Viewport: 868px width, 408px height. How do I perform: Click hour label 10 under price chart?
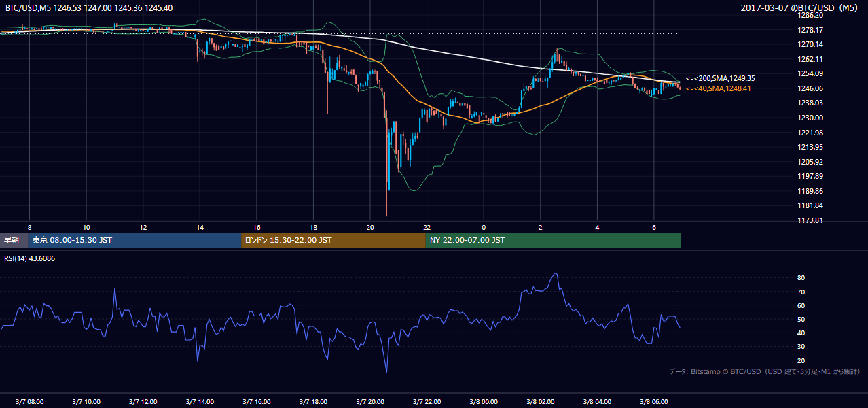click(x=86, y=227)
